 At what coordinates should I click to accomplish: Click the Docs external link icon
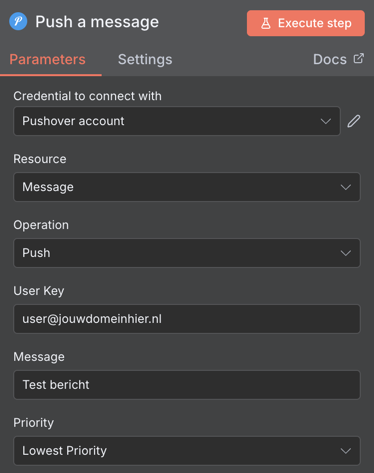click(x=359, y=59)
